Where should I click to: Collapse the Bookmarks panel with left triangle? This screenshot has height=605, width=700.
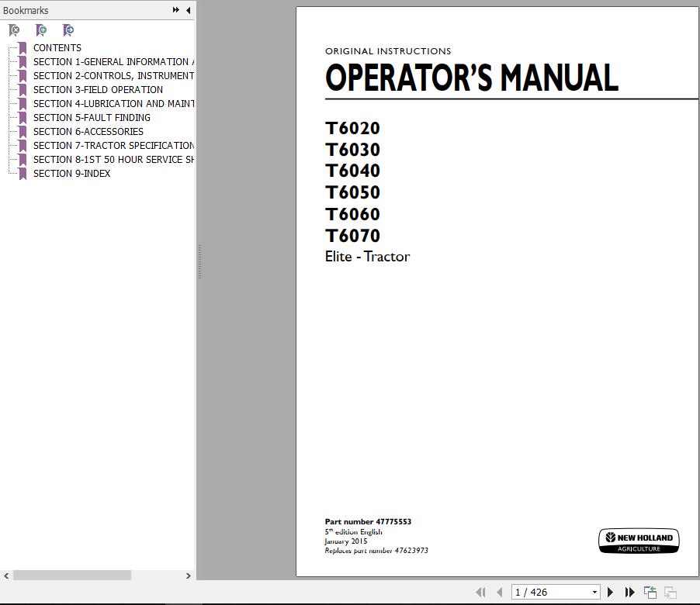coord(189,10)
